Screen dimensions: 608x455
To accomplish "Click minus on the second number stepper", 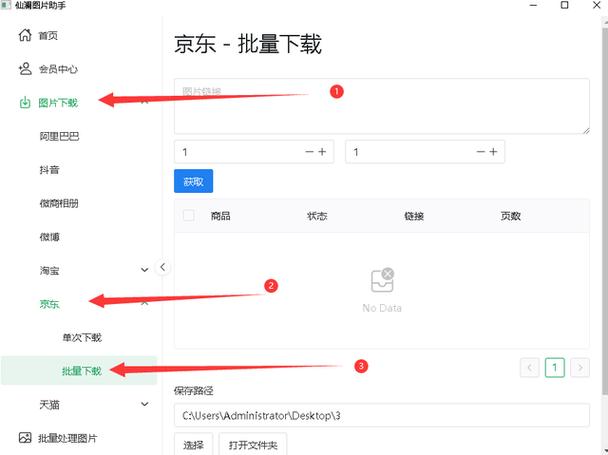I will (480, 152).
